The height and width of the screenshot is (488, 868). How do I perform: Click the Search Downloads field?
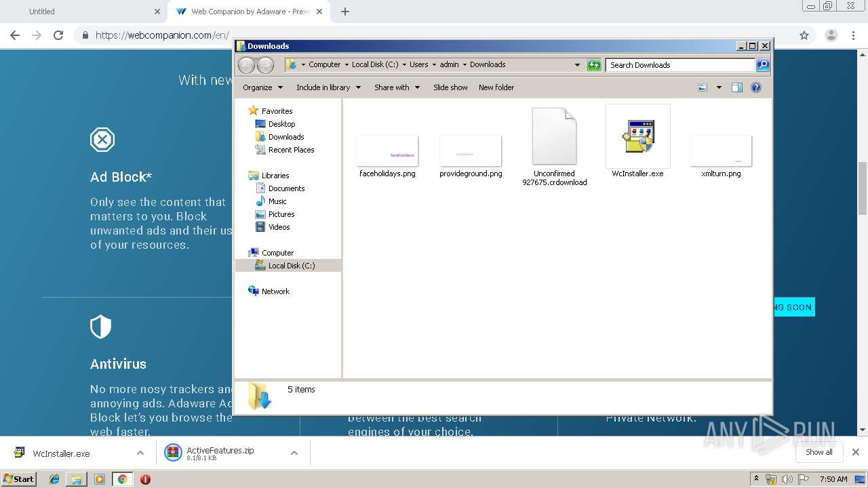click(x=680, y=65)
